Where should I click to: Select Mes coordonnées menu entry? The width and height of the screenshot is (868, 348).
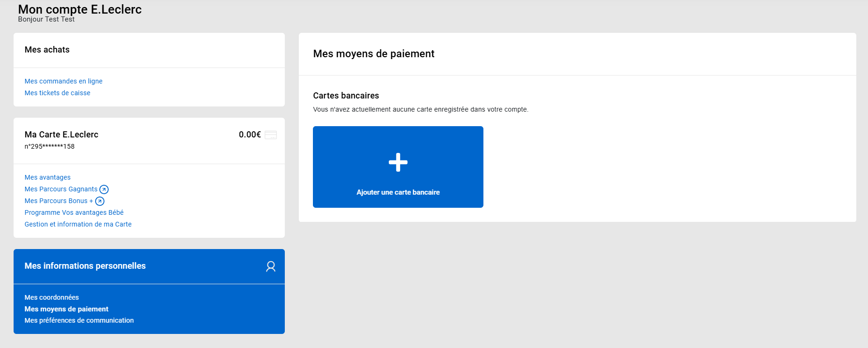[x=52, y=297]
